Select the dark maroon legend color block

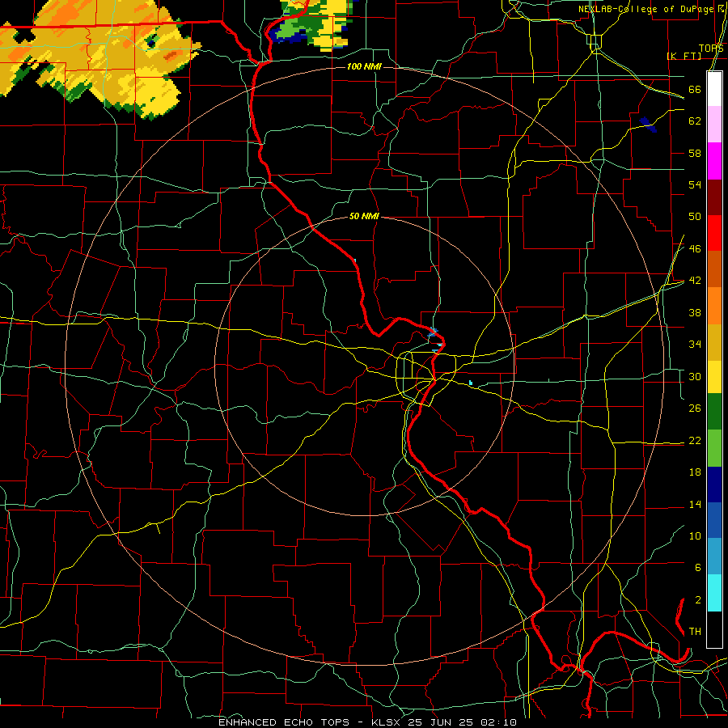tap(714, 198)
